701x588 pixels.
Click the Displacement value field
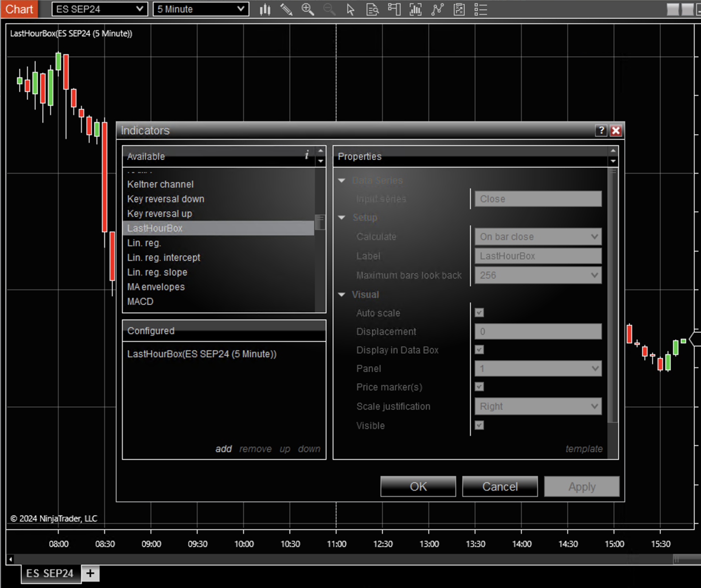pos(538,331)
